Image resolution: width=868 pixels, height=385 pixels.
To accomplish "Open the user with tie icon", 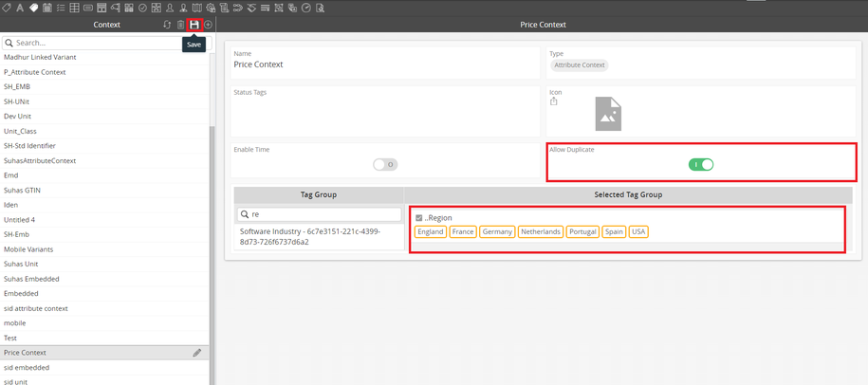I will click(x=183, y=8).
